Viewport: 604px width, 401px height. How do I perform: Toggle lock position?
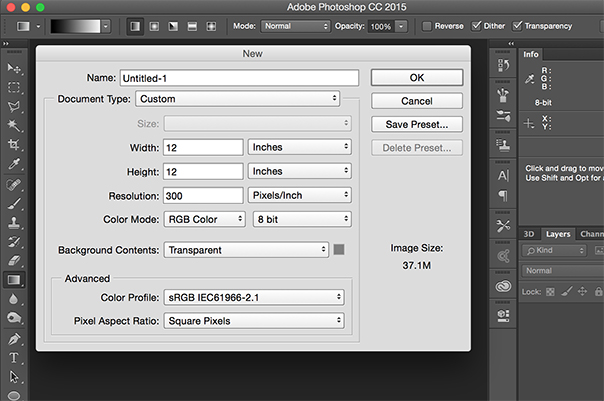582,292
